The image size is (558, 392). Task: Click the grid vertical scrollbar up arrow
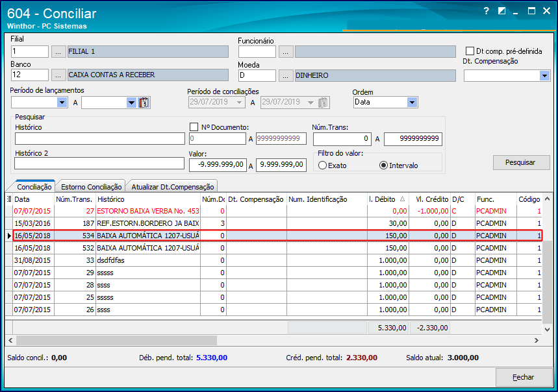(x=548, y=199)
